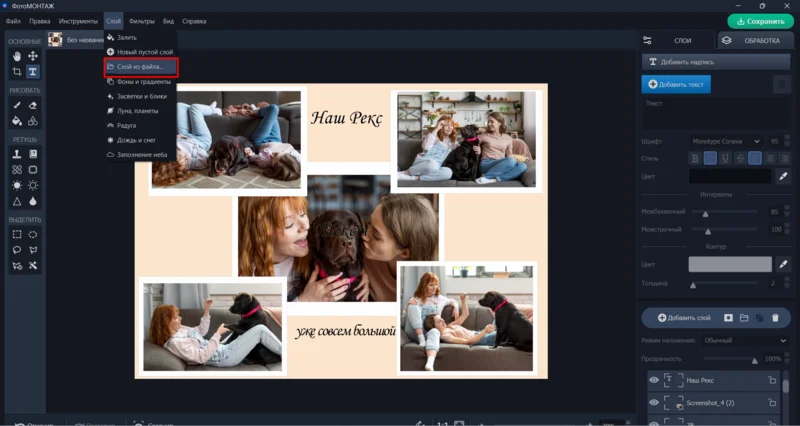Select the Crop tool in the left toolbar
The height and width of the screenshot is (426, 800).
tap(17, 72)
